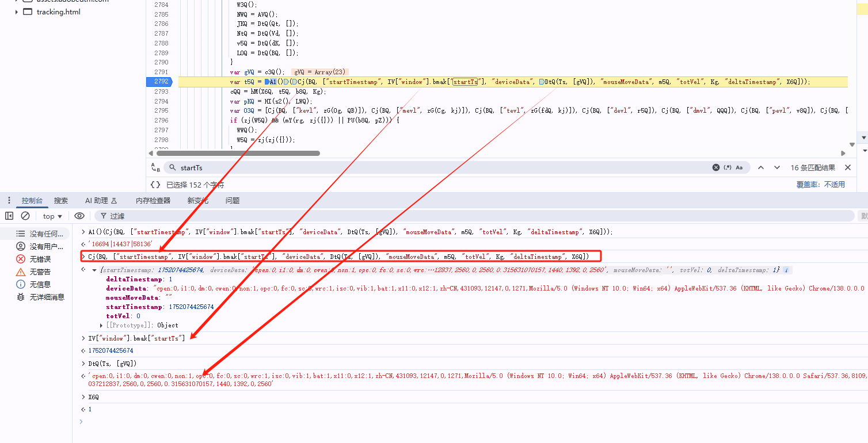Focus the console 过滤 filter field
This screenshot has width=868, height=443.
(x=475, y=216)
